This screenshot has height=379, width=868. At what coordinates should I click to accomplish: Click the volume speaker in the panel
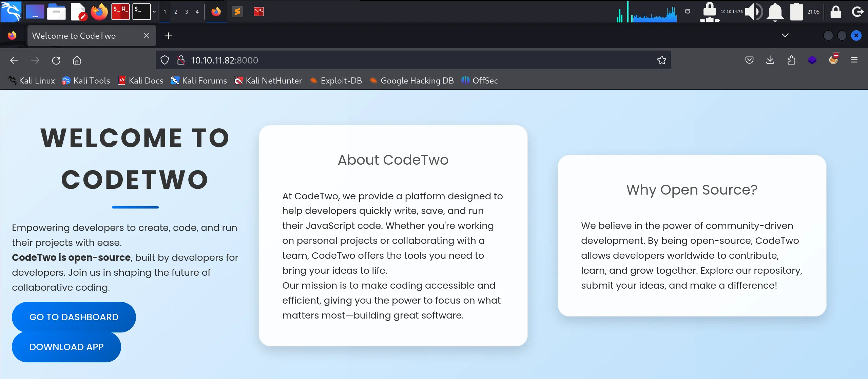click(x=753, y=12)
